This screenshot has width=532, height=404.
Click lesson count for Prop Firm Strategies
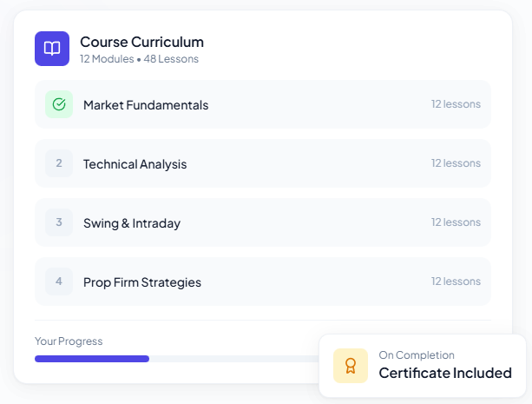click(x=456, y=281)
